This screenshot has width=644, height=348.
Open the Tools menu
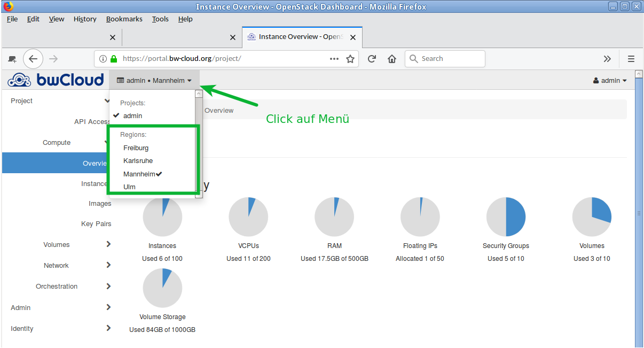click(x=160, y=19)
